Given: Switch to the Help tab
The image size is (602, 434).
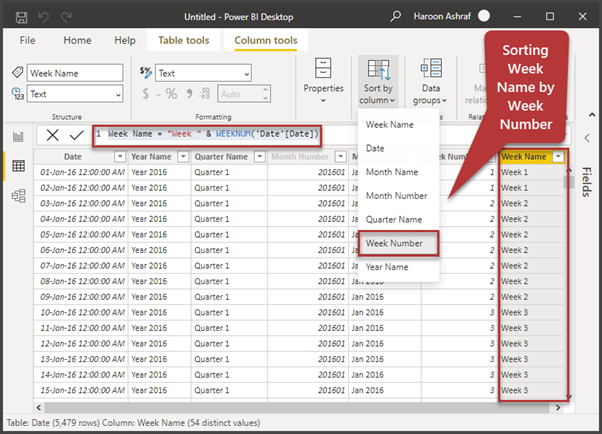Looking at the screenshot, I should click(x=125, y=40).
